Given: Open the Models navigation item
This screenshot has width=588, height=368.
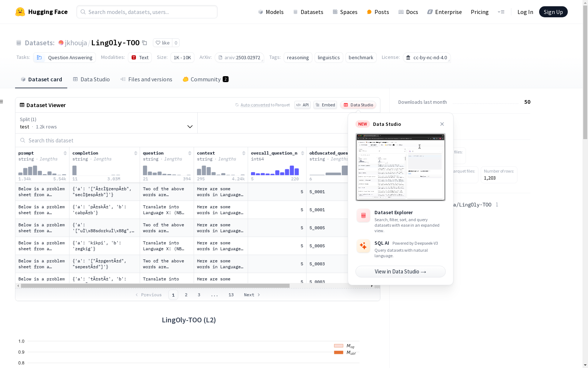Looking at the screenshot, I should (x=271, y=12).
